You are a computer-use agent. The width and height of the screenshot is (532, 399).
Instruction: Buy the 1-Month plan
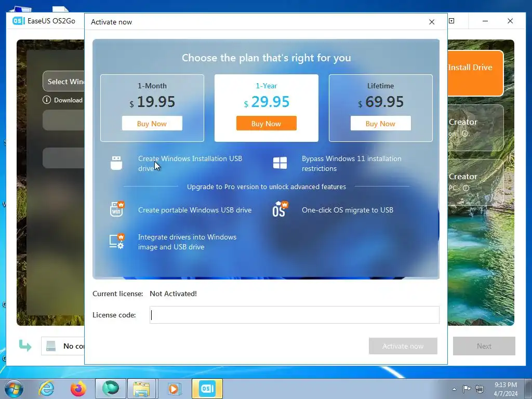click(152, 124)
